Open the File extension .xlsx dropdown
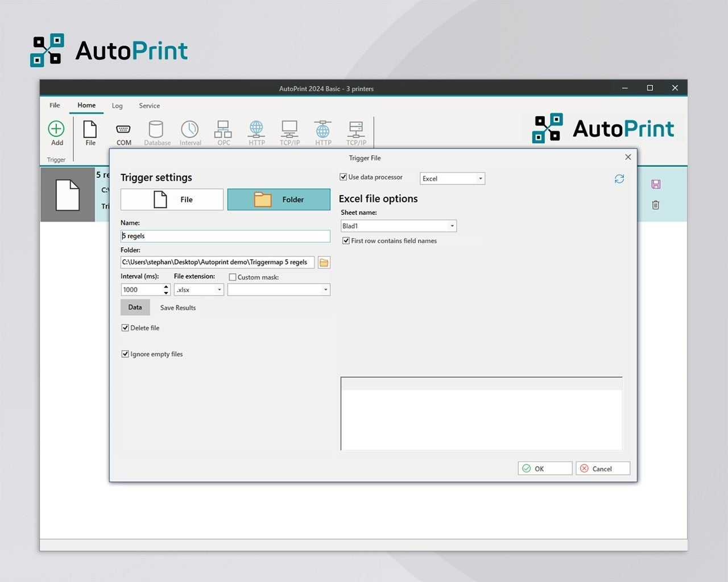 point(198,290)
